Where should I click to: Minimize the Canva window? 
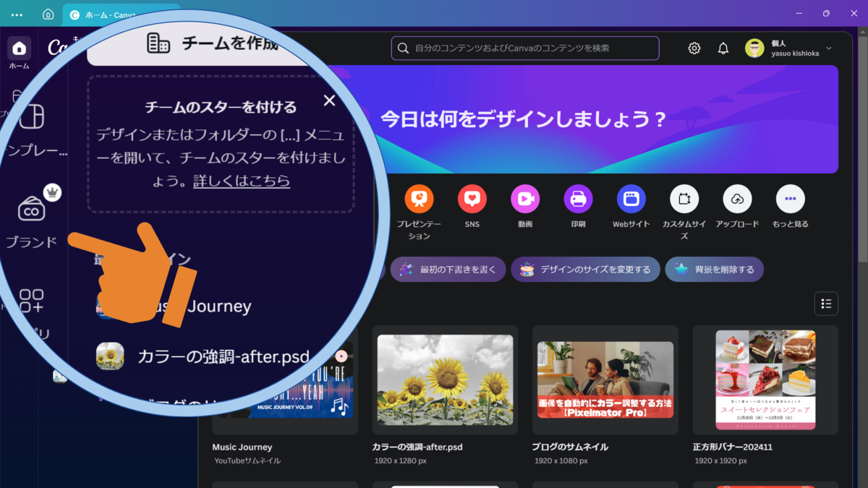tap(799, 14)
